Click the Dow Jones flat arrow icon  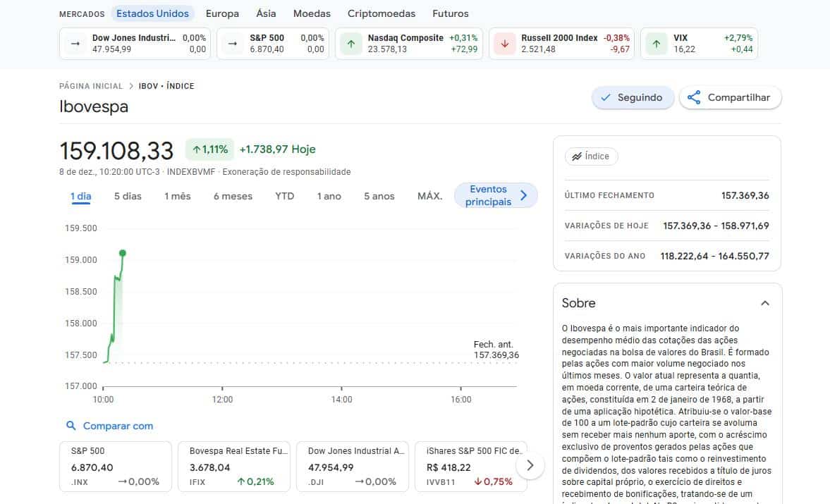point(75,44)
